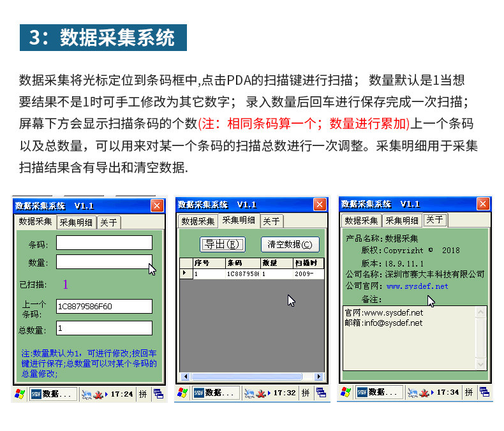Click horizontal scrollbar right arrow in grid

tap(319, 376)
